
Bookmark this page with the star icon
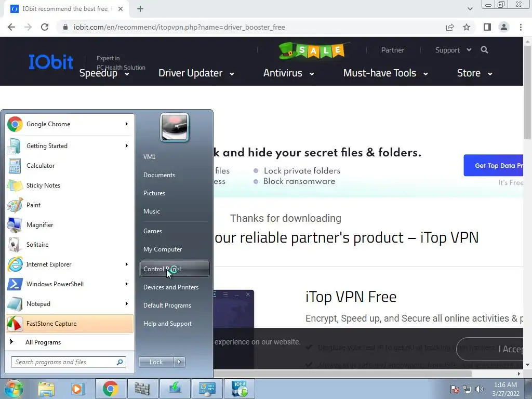(x=467, y=27)
